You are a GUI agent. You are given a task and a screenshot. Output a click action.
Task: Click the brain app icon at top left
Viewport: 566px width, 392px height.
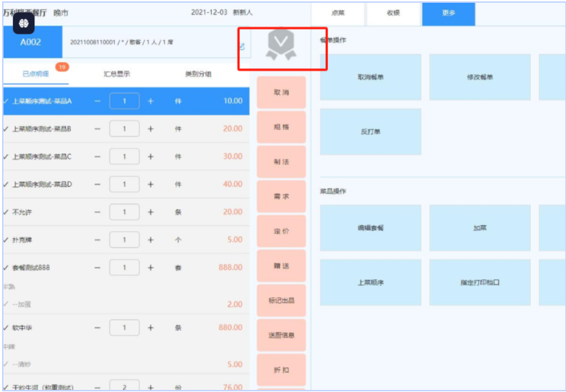tap(23, 23)
